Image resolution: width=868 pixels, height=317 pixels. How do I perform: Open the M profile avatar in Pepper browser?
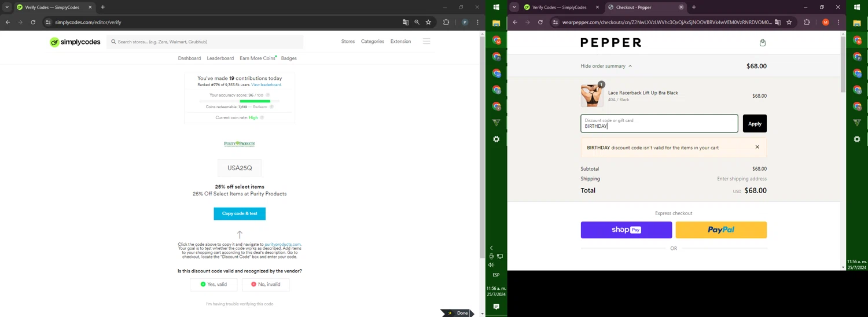826,22
